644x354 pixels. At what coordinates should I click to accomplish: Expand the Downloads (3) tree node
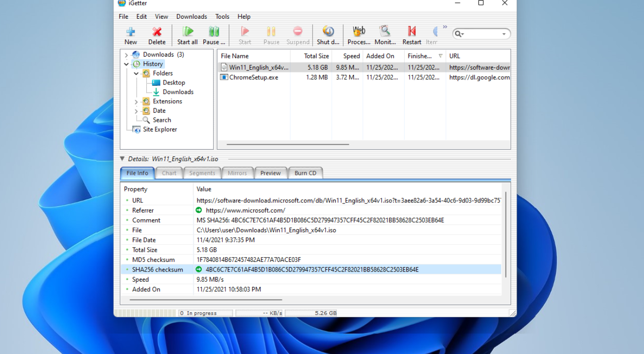(127, 55)
